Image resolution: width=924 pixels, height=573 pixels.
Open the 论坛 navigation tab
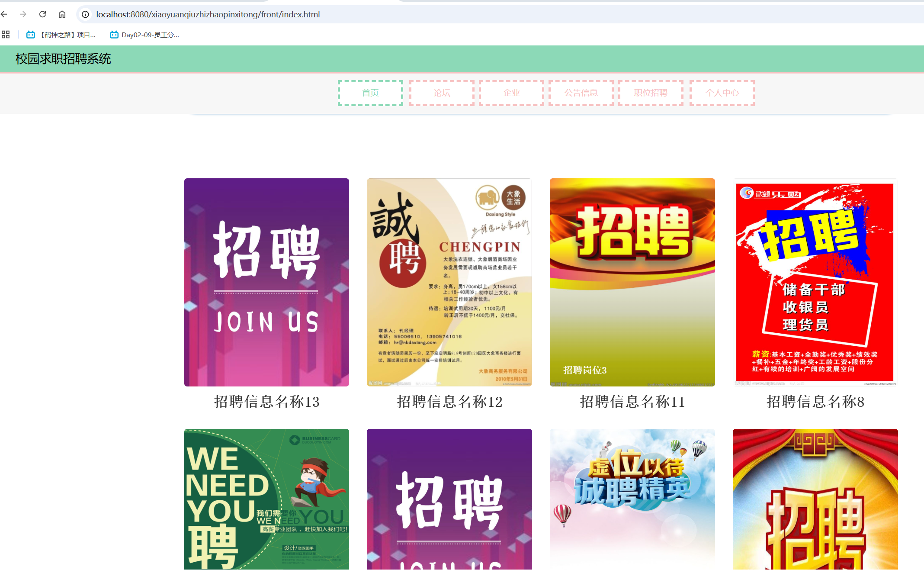tap(442, 93)
